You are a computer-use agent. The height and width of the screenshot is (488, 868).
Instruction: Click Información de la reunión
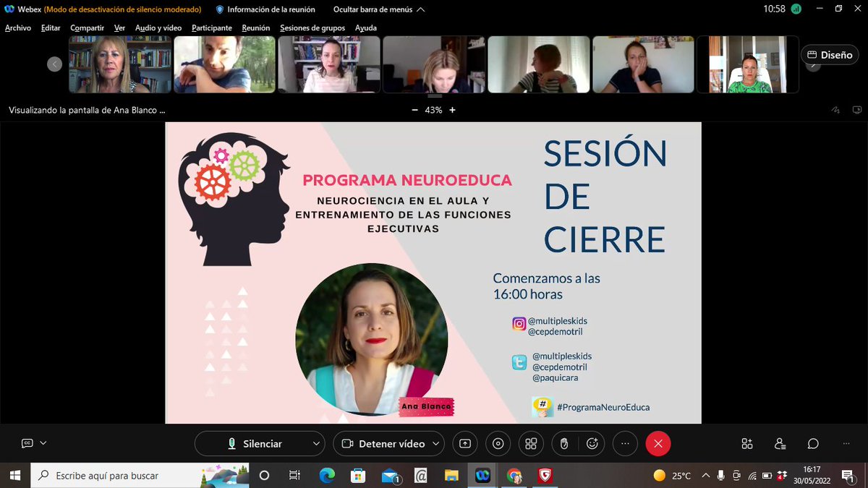pyautogui.click(x=265, y=9)
